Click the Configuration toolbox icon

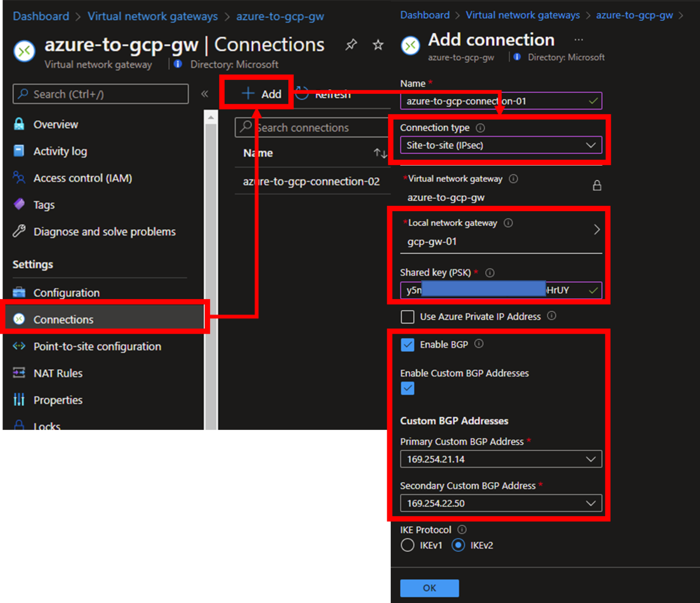pyautogui.click(x=19, y=293)
